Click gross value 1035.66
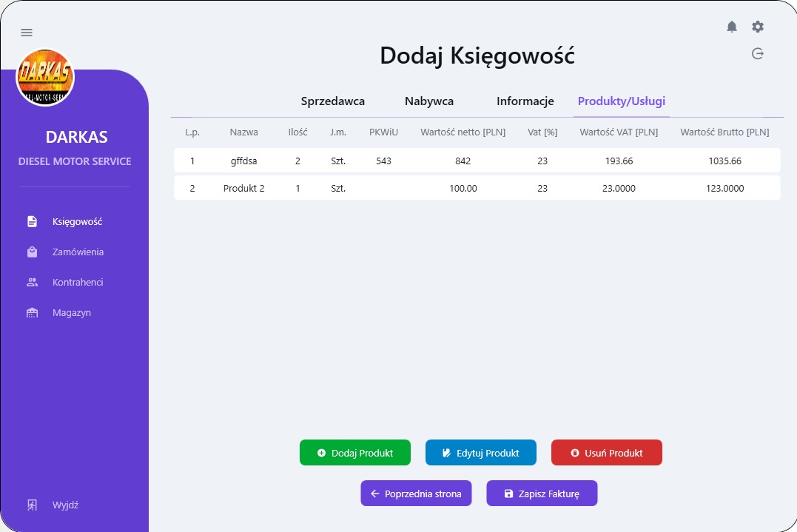 (724, 161)
